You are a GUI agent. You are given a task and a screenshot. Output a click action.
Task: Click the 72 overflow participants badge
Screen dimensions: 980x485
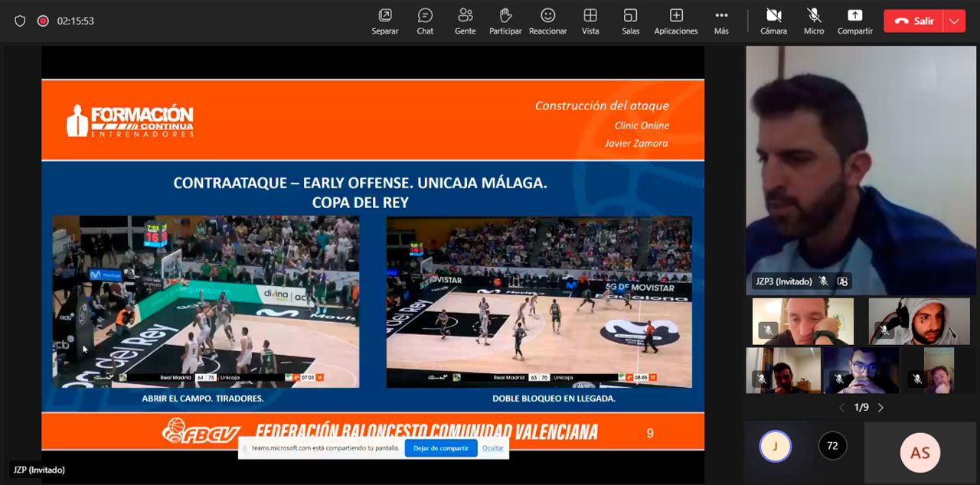coord(832,446)
